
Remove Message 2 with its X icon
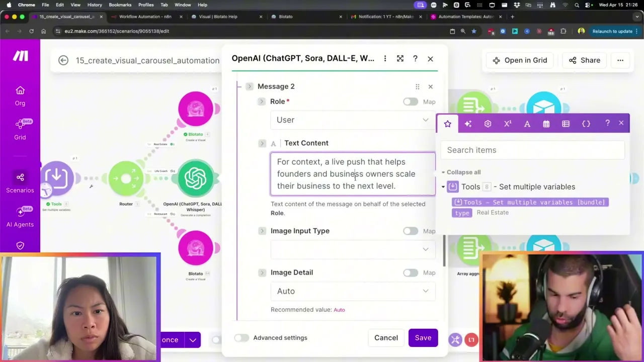tap(430, 86)
